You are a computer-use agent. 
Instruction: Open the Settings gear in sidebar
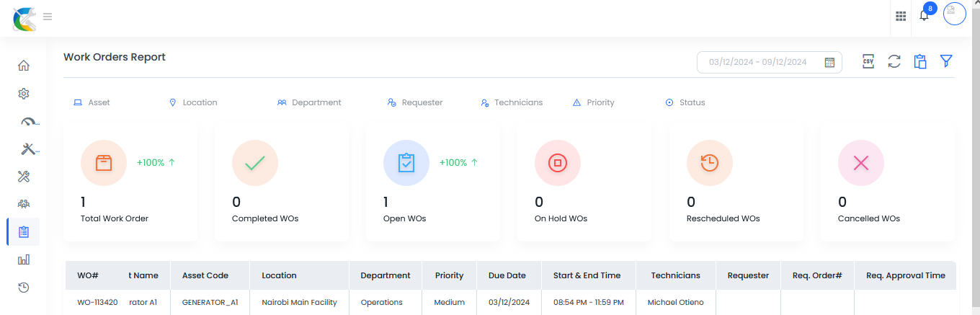point(24,94)
